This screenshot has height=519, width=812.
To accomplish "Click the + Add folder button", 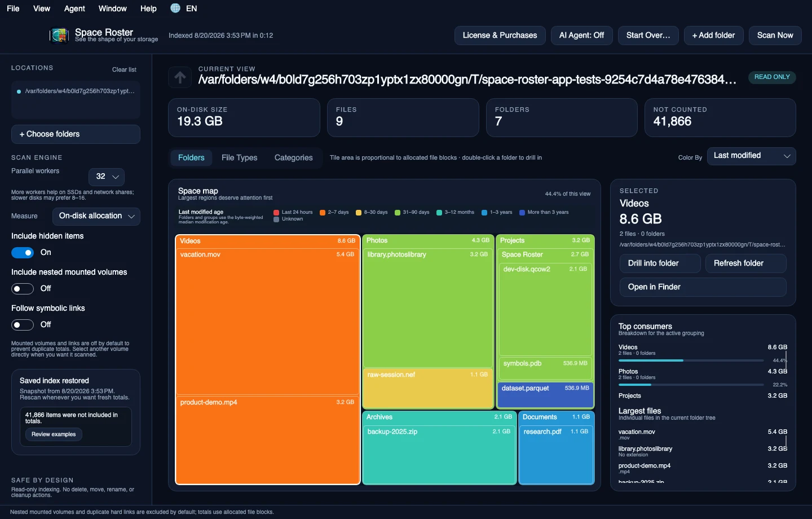I will tap(713, 35).
